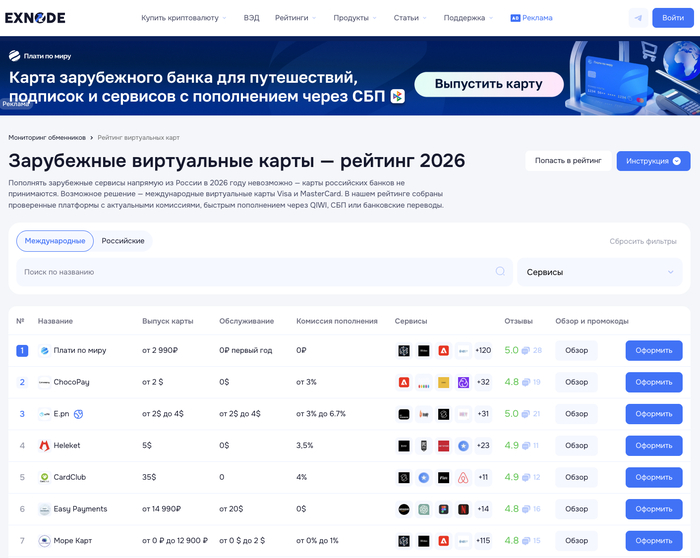Click the blue star icon in CardClub row
Viewport: 700px width, 558px height.
tap(424, 477)
